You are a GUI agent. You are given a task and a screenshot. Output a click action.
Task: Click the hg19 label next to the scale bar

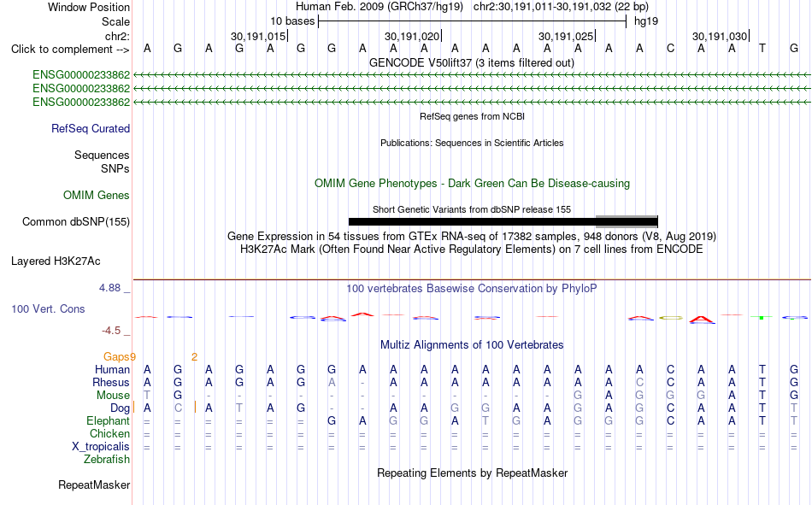(646, 21)
